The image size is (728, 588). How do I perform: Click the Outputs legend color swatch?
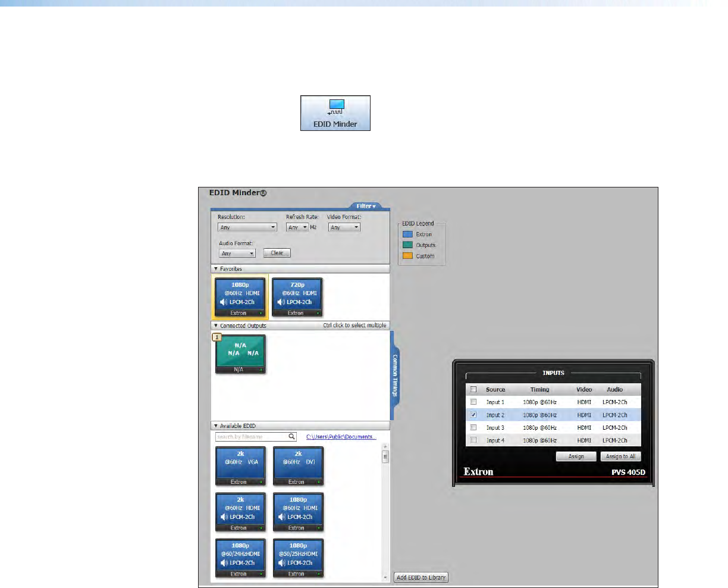pos(408,245)
